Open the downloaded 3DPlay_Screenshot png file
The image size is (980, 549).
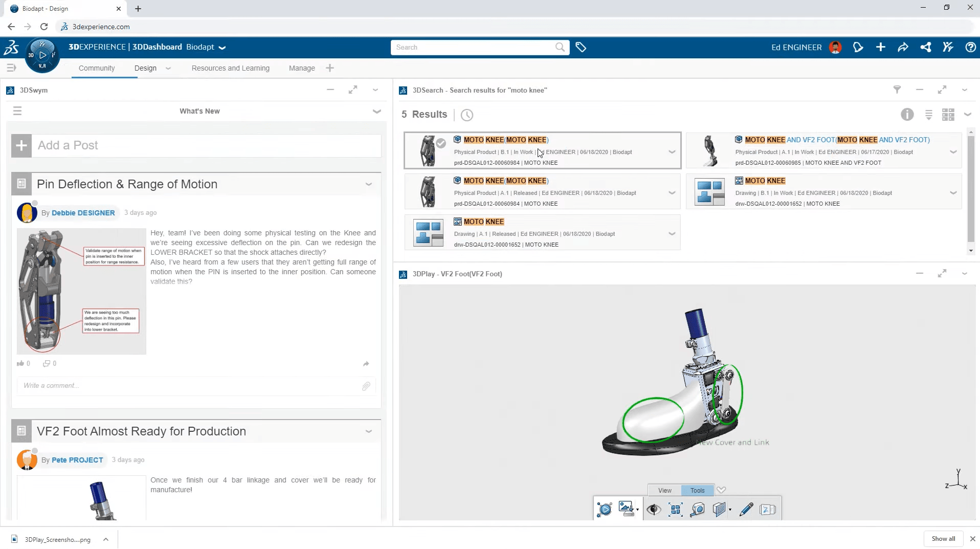click(57, 539)
